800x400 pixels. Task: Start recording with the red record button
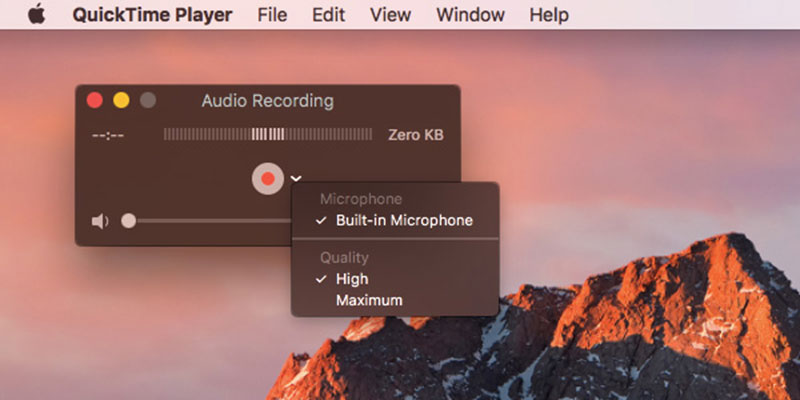267,179
